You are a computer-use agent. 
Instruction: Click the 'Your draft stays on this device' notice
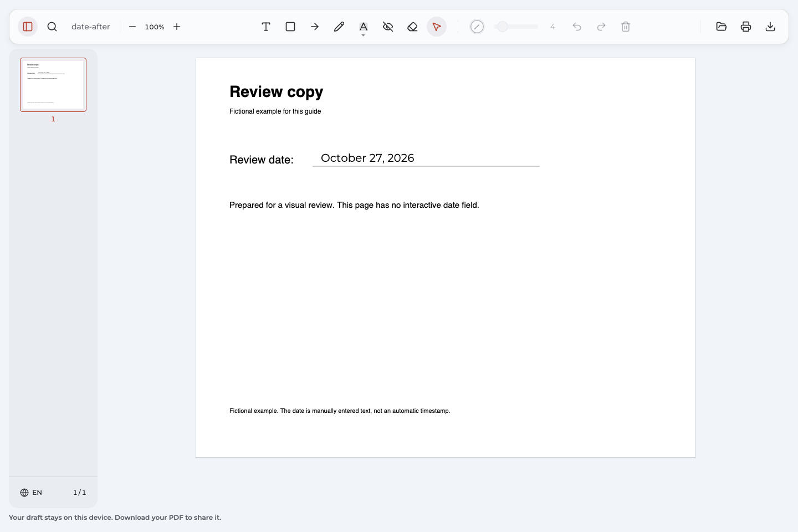tap(115, 518)
